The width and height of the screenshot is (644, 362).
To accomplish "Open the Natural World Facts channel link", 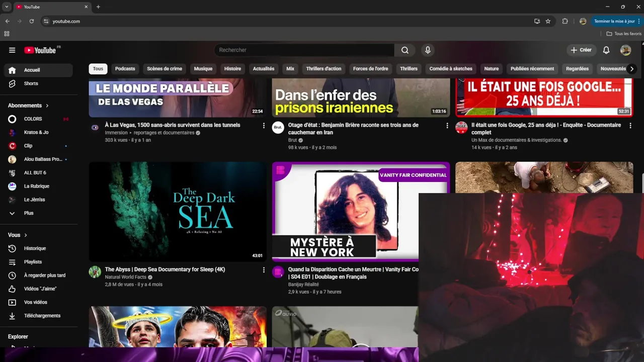I will (x=126, y=277).
